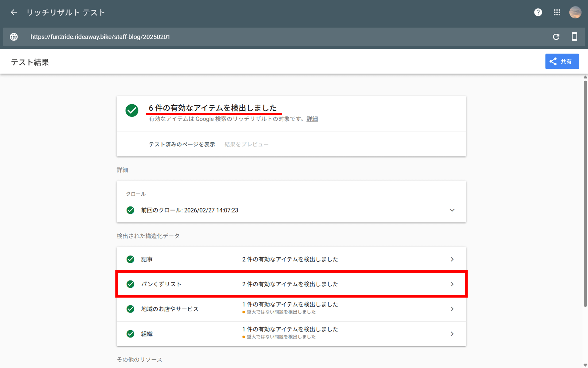Open the Google apps grid icon
The width and height of the screenshot is (588, 368).
(x=557, y=12)
